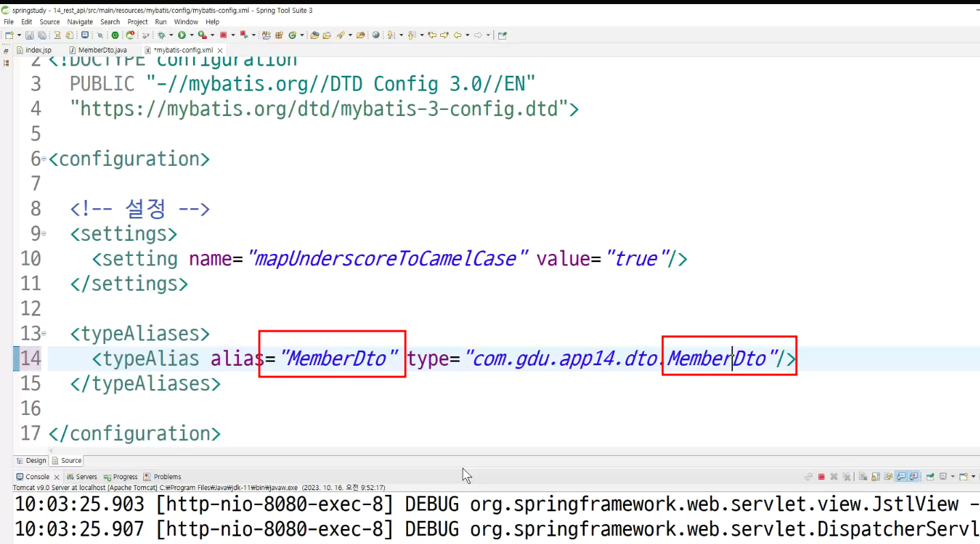Click the Display Selected Console monitor icon

(x=943, y=477)
